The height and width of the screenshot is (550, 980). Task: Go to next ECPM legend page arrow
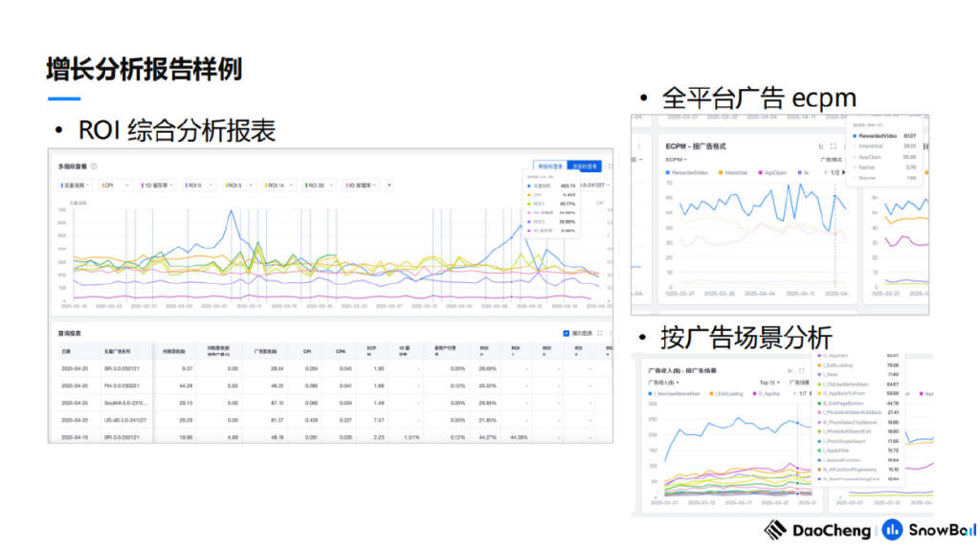pyautogui.click(x=844, y=172)
